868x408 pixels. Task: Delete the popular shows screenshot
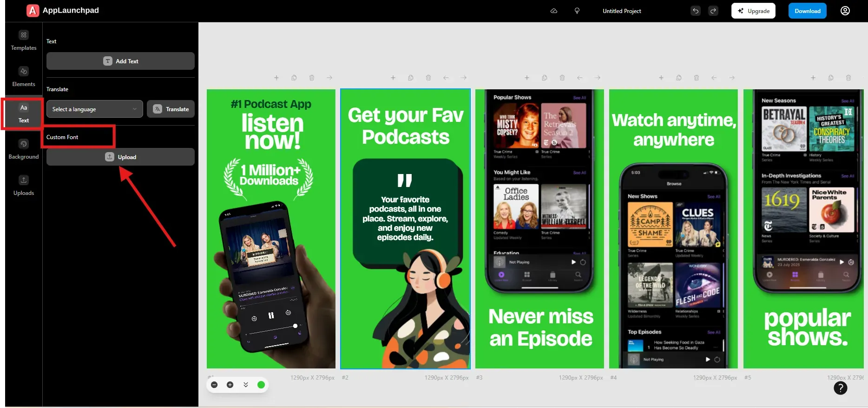click(x=848, y=78)
